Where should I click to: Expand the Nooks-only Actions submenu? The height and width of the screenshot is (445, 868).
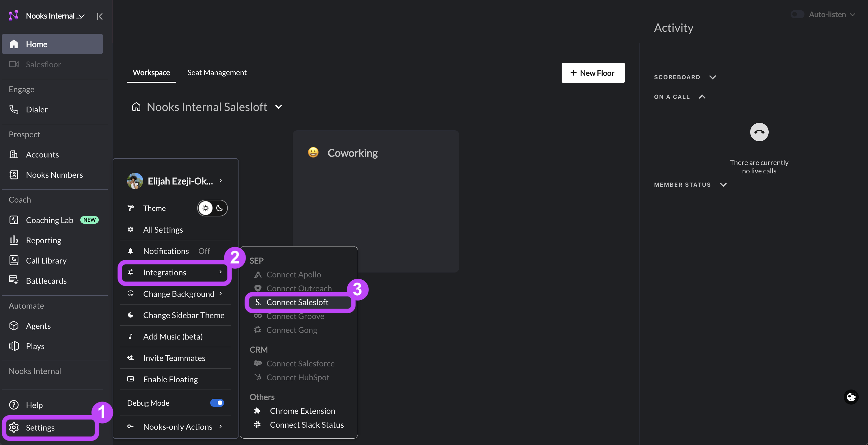(x=221, y=426)
